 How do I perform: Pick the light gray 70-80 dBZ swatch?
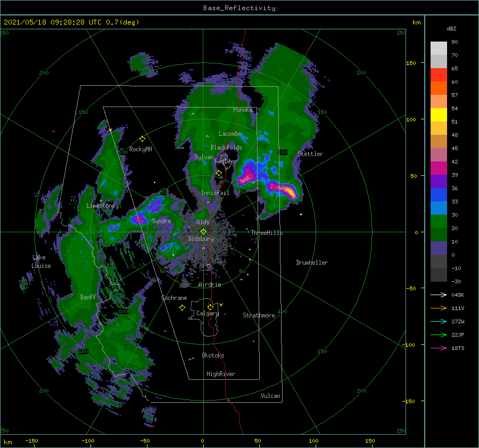click(439, 48)
